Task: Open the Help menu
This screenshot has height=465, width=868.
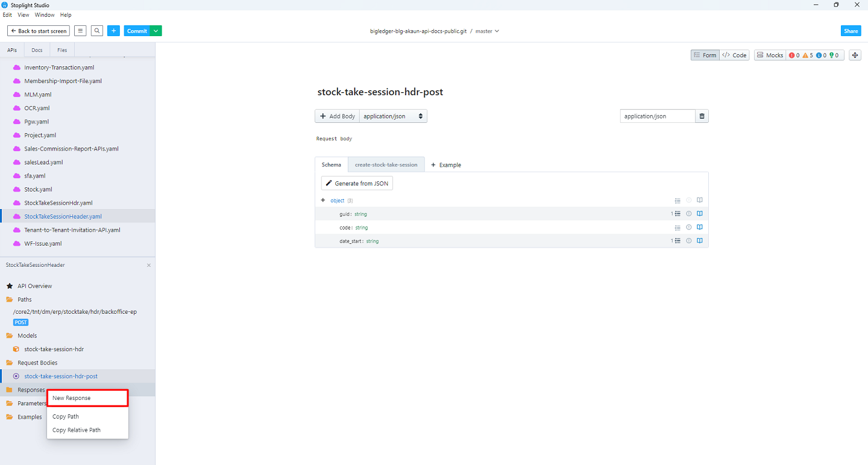Action: coord(66,15)
